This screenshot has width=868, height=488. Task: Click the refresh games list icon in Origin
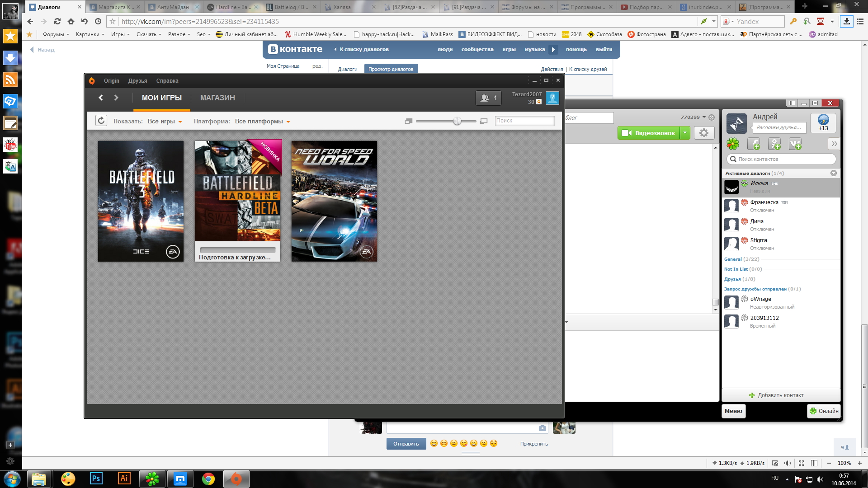pos(101,121)
